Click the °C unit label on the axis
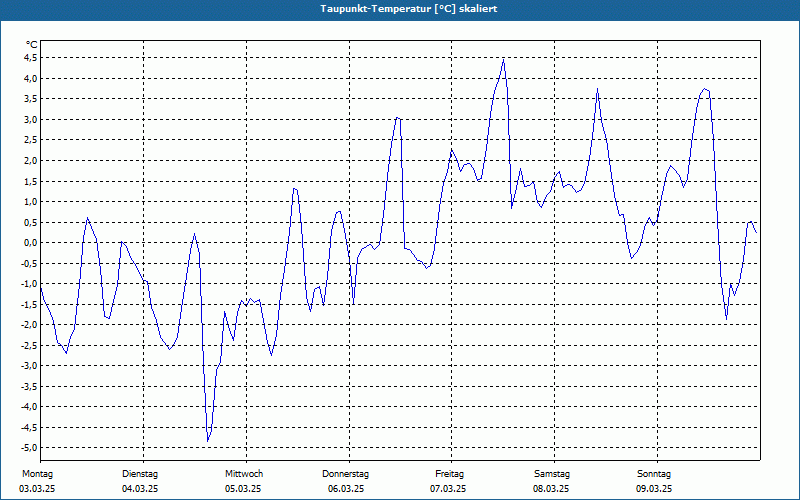This screenshot has height=500, width=800. [32, 45]
